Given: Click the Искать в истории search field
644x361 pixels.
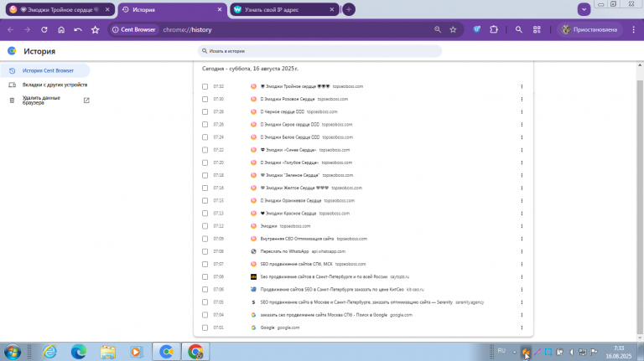Looking at the screenshot, I should (x=319, y=51).
